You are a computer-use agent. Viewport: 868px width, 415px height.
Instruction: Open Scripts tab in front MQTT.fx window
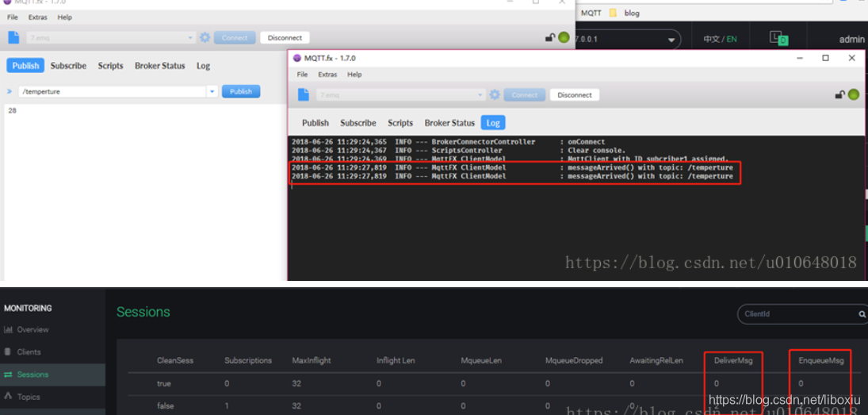click(x=400, y=123)
